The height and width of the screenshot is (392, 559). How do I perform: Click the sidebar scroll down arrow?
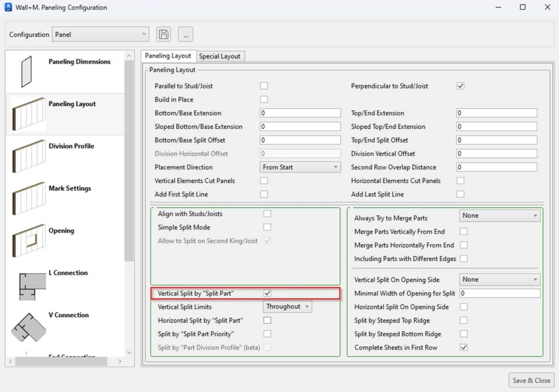[129, 352]
